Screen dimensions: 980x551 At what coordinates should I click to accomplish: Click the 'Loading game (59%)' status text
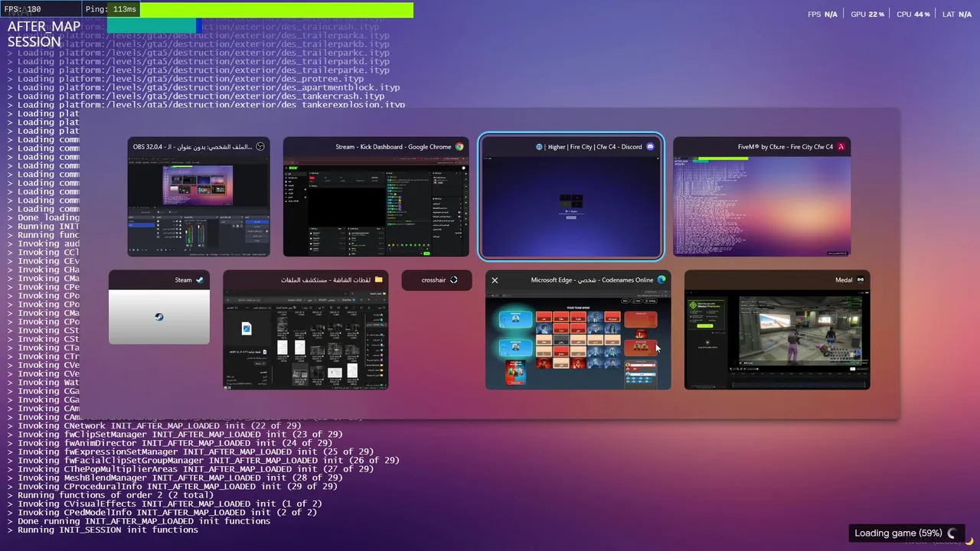898,533
